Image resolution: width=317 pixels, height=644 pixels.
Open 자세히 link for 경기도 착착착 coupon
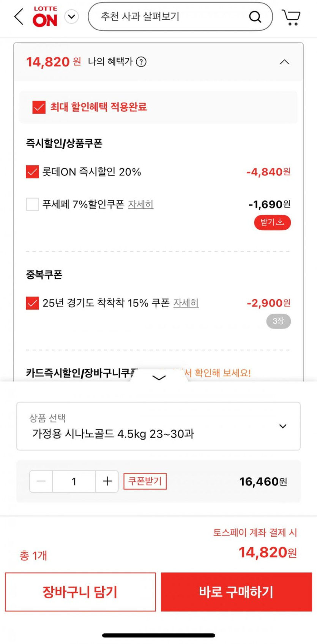(x=186, y=303)
